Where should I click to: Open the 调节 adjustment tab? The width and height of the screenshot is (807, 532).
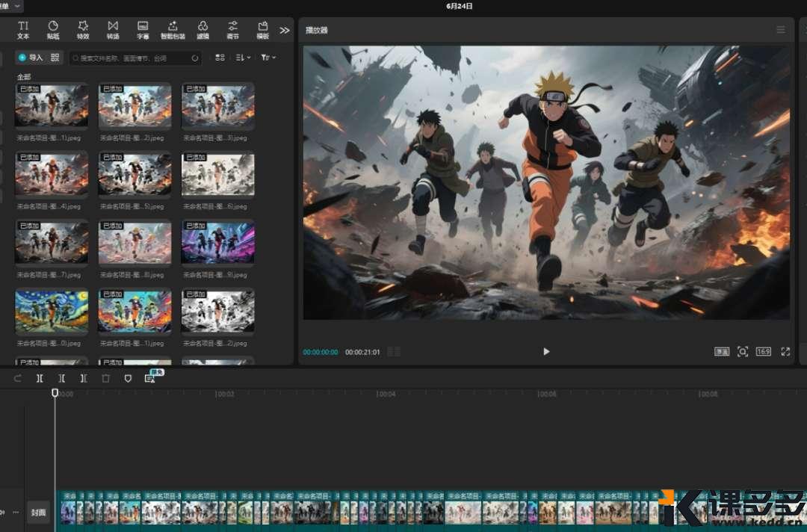coord(232,30)
